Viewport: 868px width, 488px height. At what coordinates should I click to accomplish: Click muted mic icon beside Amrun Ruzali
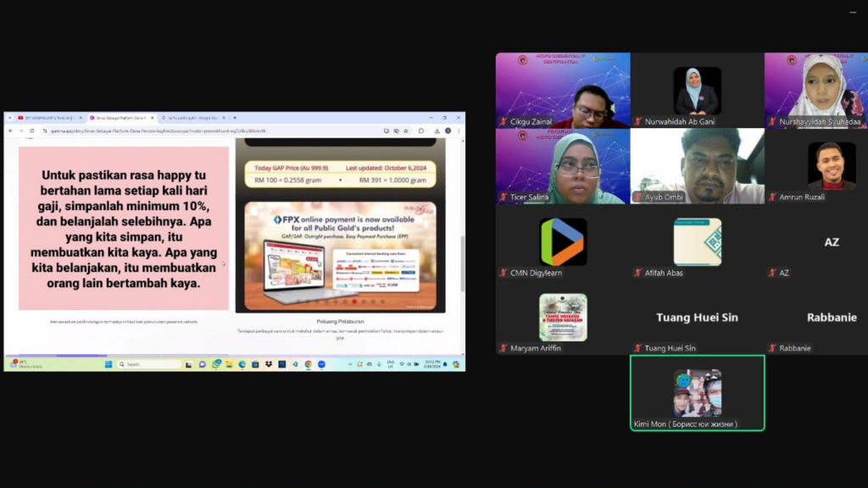[772, 197]
